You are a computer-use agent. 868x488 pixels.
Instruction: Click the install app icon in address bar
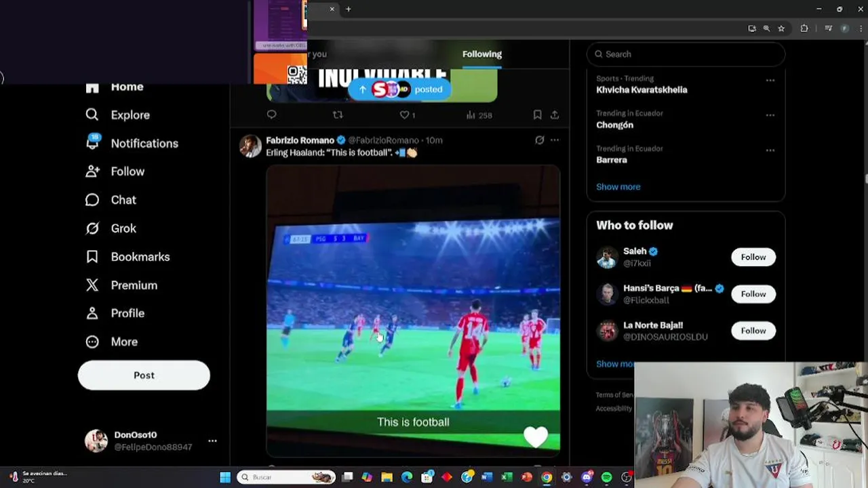pos(752,28)
